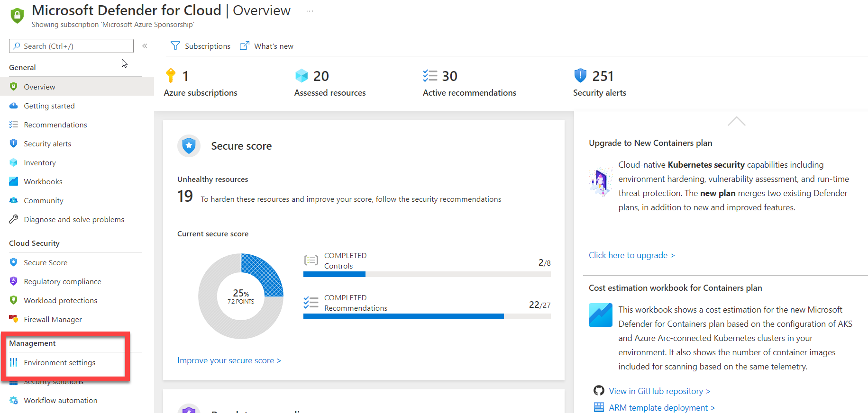Click the Azure subscriptions key icon
The image size is (868, 413).
click(x=171, y=76)
